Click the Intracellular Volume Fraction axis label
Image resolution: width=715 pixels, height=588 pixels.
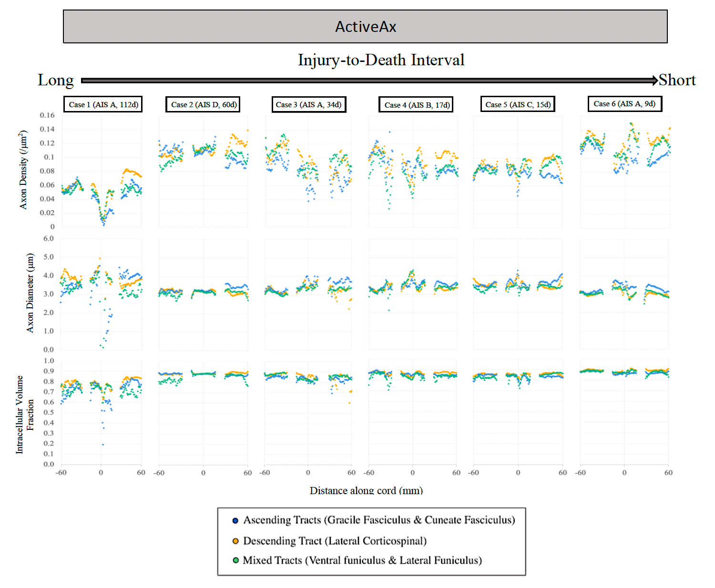point(24,415)
